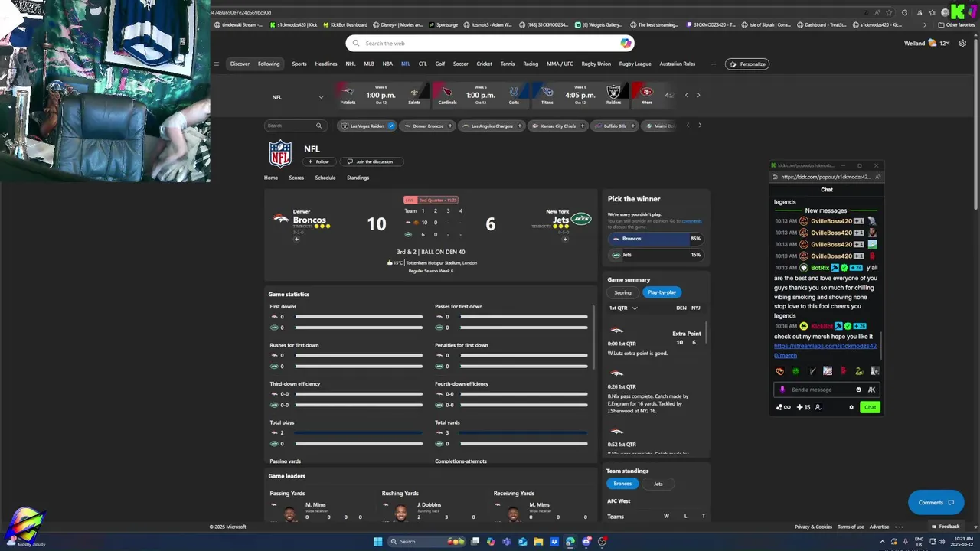The height and width of the screenshot is (551, 980).
Task: Select Broncos in the Team standings toggle
Action: 623,484
